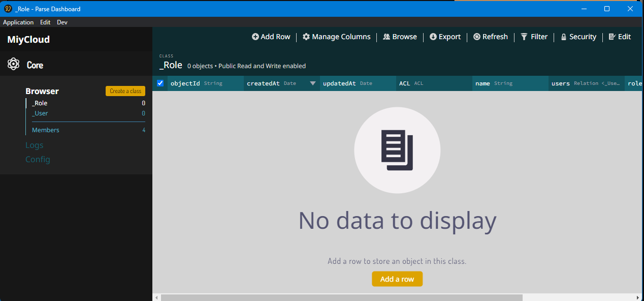Open the Edit menu in menu bar
644x301 pixels.
(x=45, y=22)
